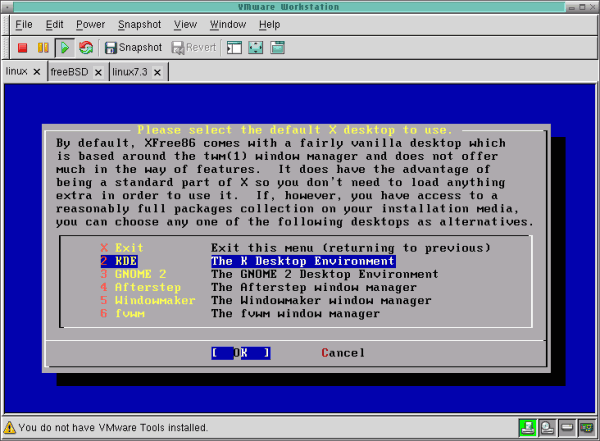Click 'The Afterstep window manager' description
600x441 pixels.
pyautogui.click(x=314, y=287)
